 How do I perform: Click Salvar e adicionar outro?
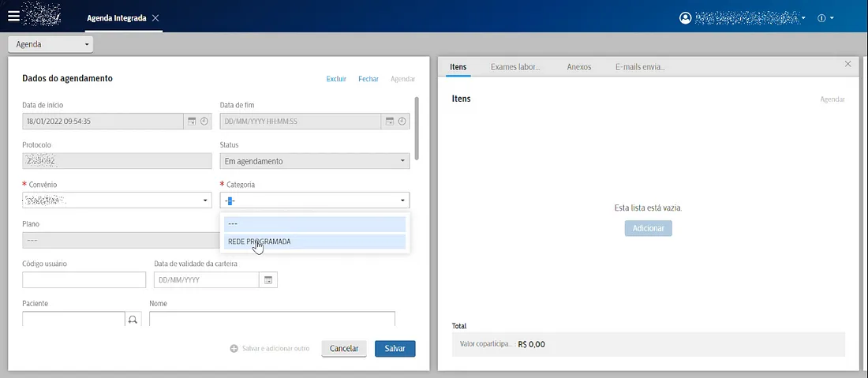(270, 349)
